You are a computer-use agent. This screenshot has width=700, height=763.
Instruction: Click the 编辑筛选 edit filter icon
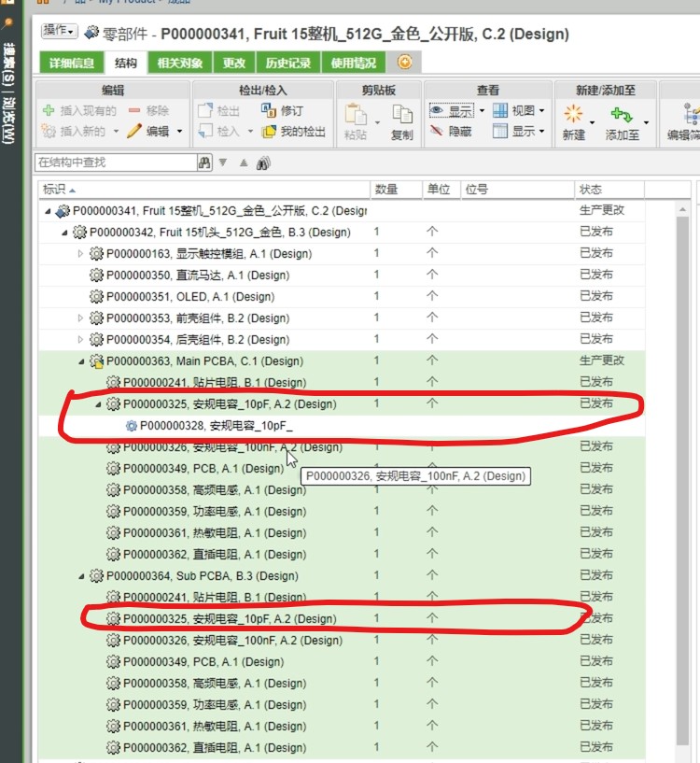coord(691,115)
